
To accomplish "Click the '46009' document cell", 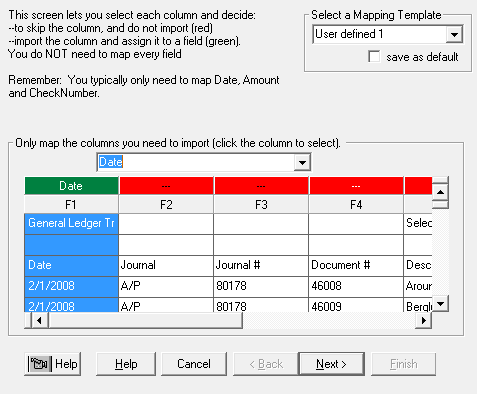I will click(x=356, y=305).
